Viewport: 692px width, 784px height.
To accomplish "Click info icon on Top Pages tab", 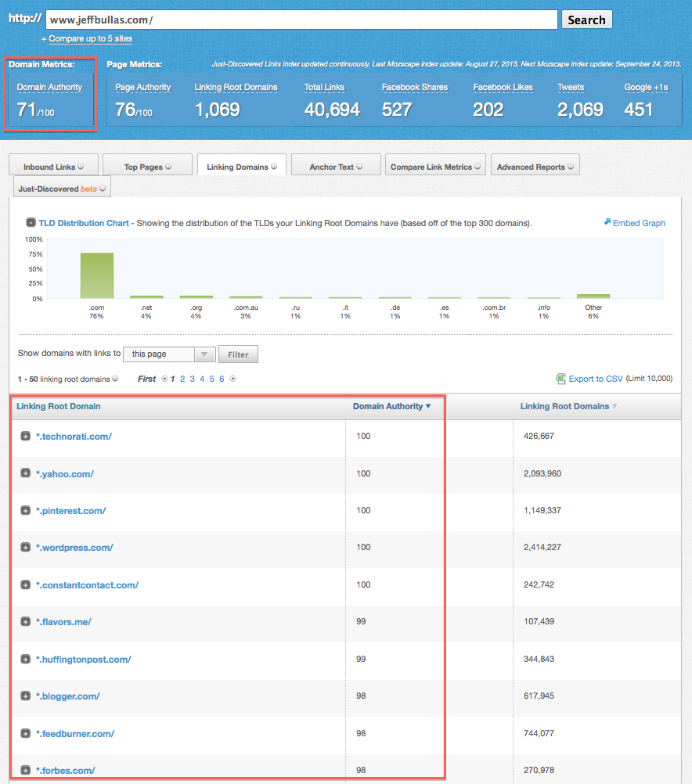I will point(168,167).
